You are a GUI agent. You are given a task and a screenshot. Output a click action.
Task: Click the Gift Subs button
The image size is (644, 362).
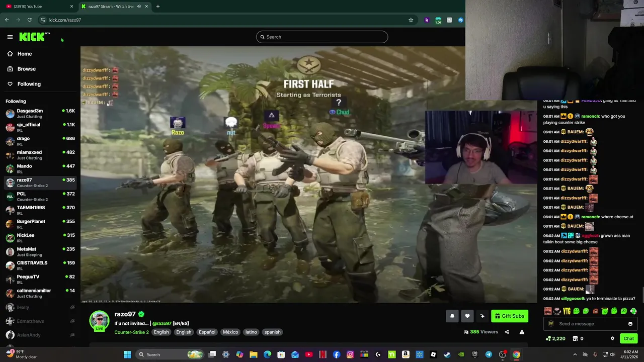pos(509,316)
